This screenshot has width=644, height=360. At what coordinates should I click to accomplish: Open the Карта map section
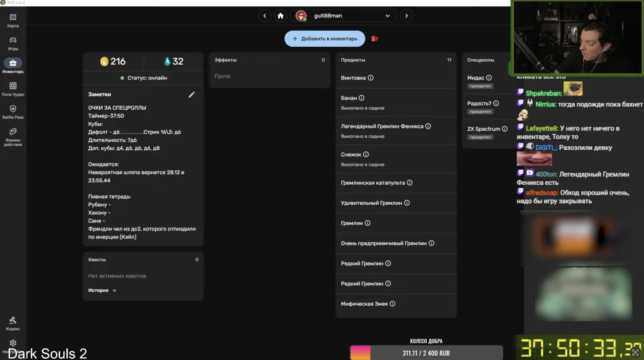pos(13,20)
